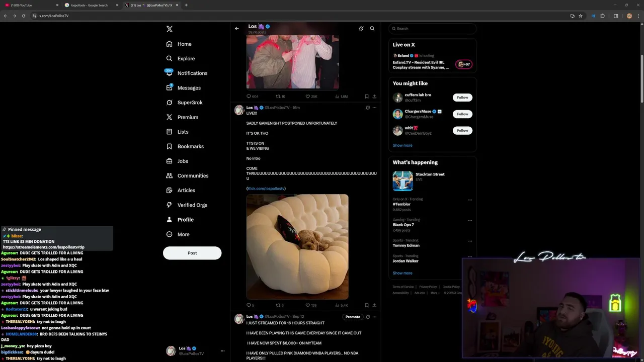This screenshot has width=644, height=362.
Task: Click Show more under You might like
Action: [x=403, y=145]
